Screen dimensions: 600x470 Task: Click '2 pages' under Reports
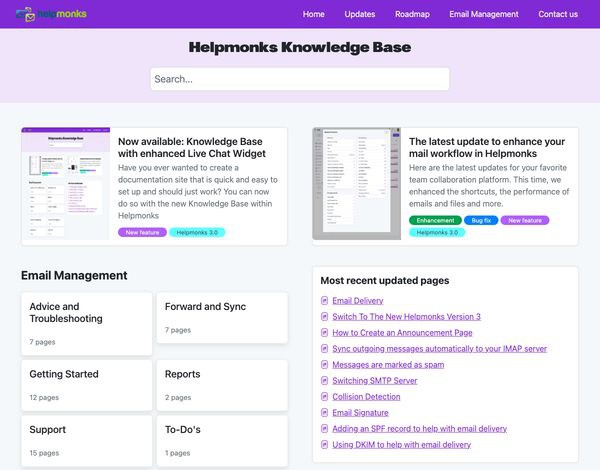(178, 397)
